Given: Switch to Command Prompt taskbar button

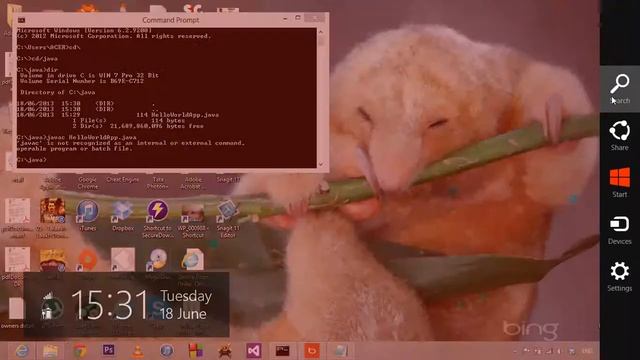Looking at the screenshot, I should click(x=282, y=351).
